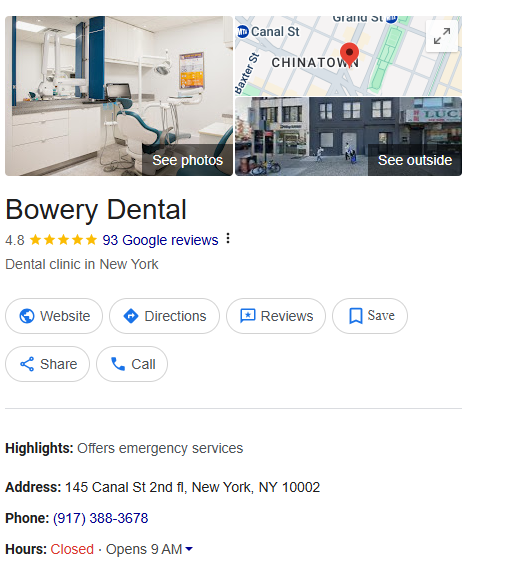518x569 pixels.
Task: Click the red location pin on map
Action: [349, 55]
